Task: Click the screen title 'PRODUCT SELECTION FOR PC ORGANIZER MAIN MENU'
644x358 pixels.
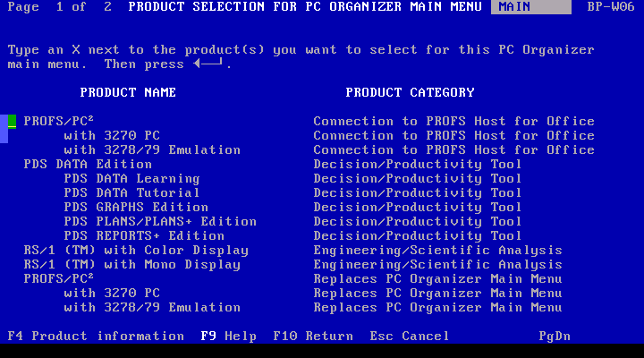Action: pyautogui.click(x=305, y=6)
